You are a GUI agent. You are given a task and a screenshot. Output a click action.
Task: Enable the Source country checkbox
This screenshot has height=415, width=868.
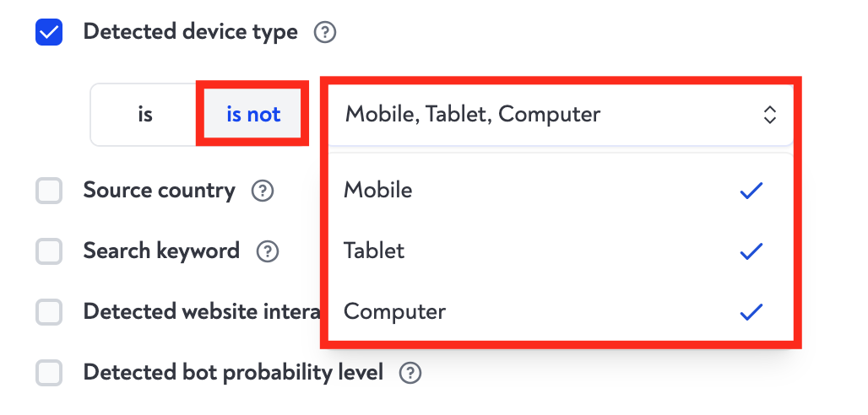(x=49, y=191)
